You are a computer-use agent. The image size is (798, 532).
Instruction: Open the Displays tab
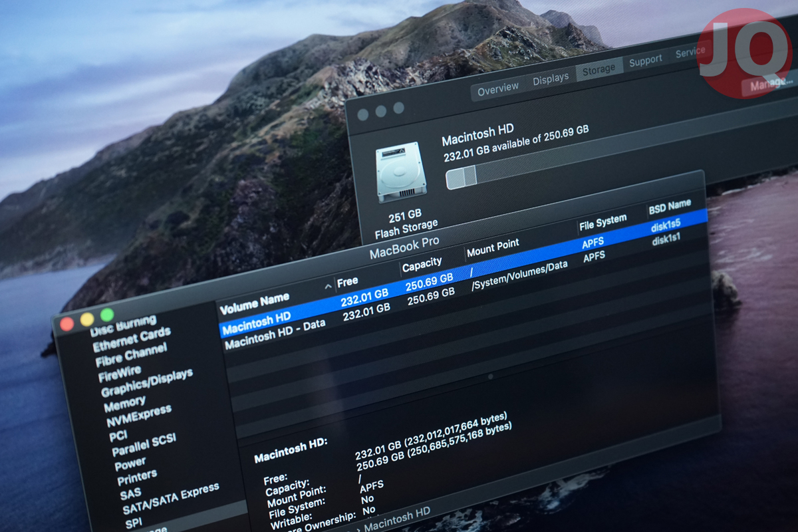click(x=551, y=80)
